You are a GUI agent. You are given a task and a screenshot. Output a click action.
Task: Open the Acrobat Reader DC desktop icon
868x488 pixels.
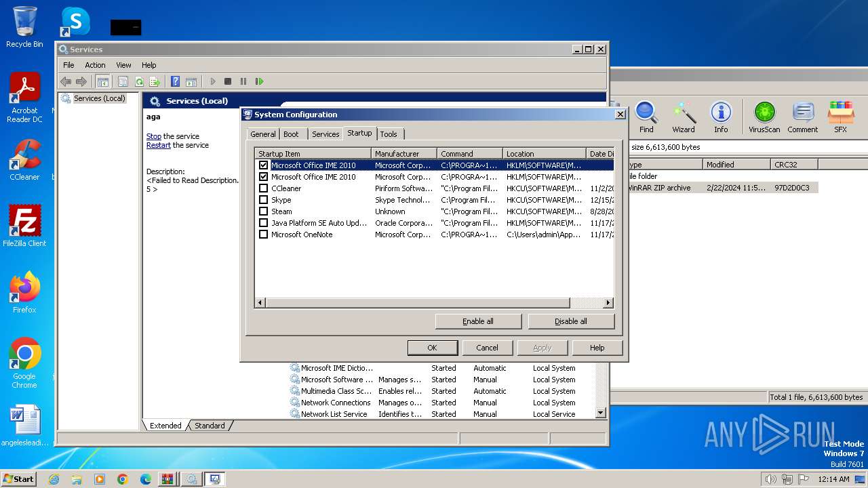pos(24,98)
